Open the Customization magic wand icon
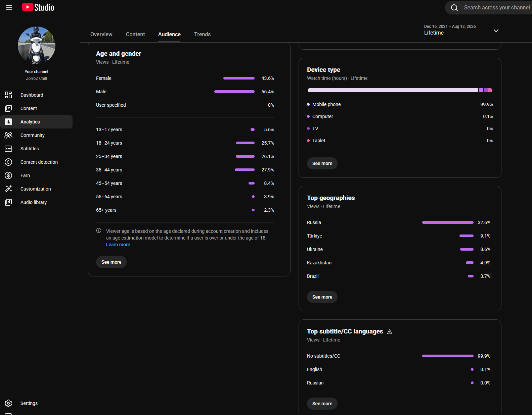Viewport: 532px width, 415px height. click(8, 189)
